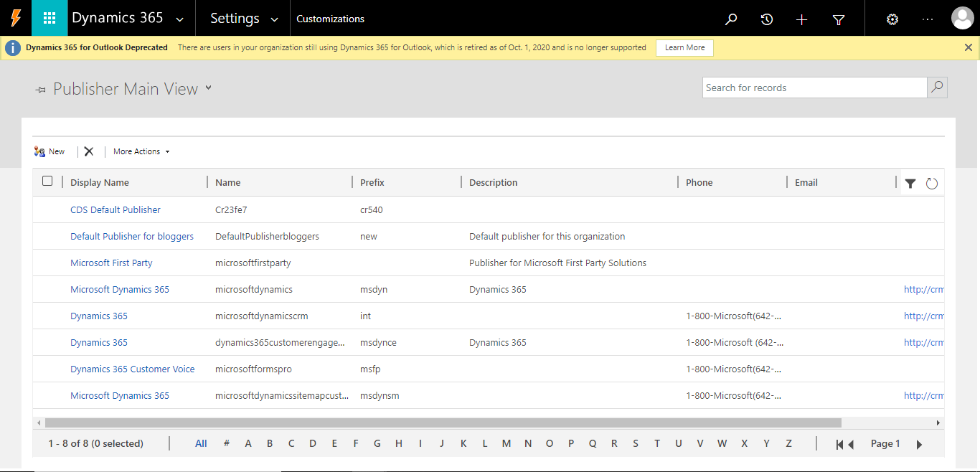Click the scrollbar right arrow
Image resolution: width=980 pixels, height=472 pixels.
tap(938, 423)
